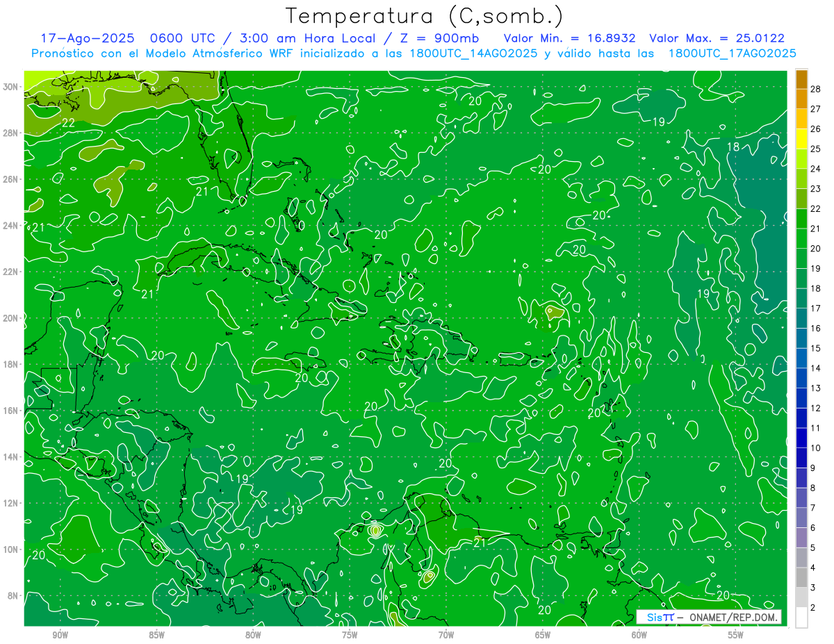Click the colorbar scale number 15
Viewport: 834px width, 644px height.
click(816, 348)
